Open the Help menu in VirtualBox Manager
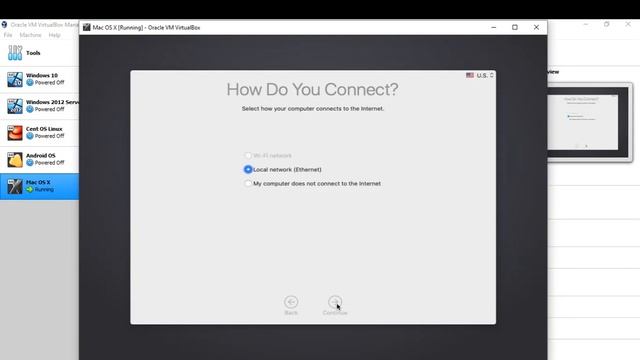Image resolution: width=640 pixels, height=360 pixels. click(x=54, y=35)
